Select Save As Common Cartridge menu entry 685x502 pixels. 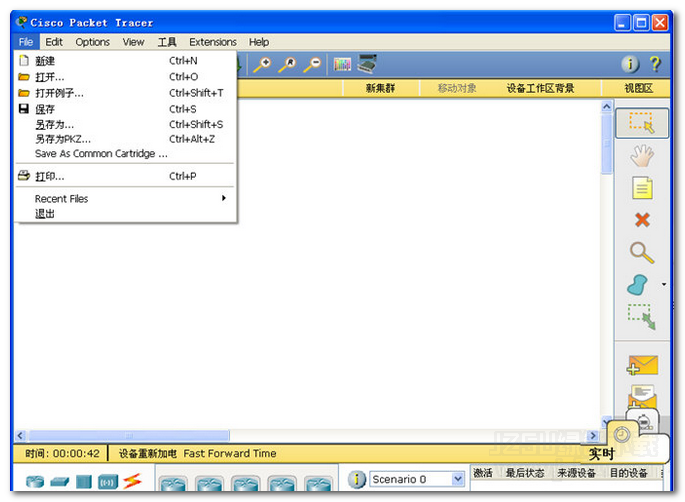pos(126,153)
